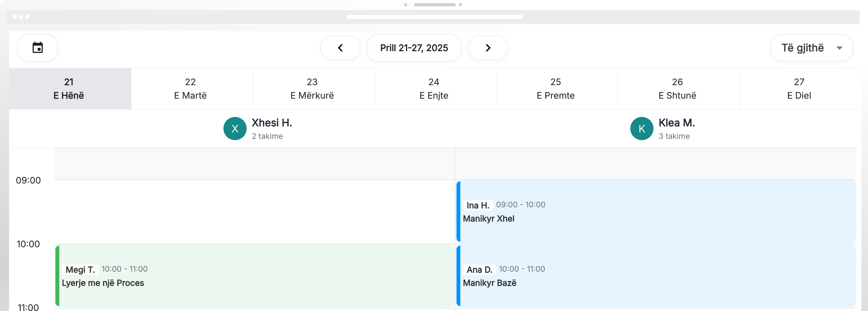This screenshot has width=868, height=311.
Task: Switch to 22 E Martë tab
Action: pos(190,89)
